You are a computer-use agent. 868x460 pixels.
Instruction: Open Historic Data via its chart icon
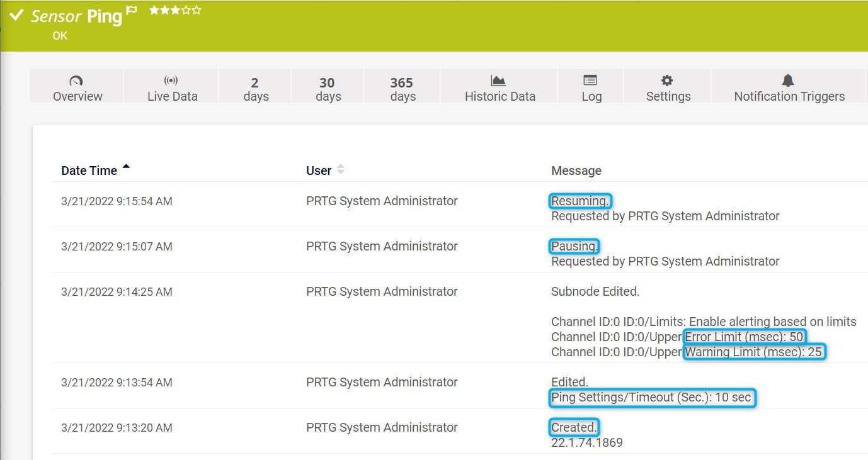pos(499,81)
